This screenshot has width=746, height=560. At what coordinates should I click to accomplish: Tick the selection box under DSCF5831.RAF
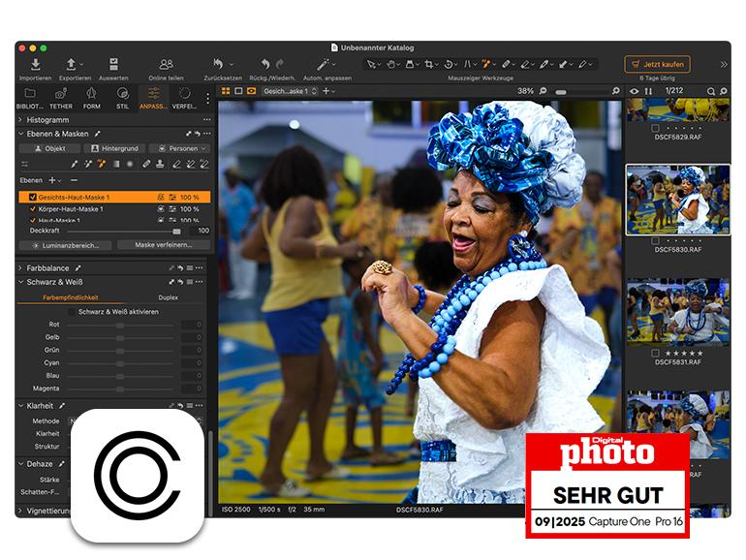(x=655, y=353)
